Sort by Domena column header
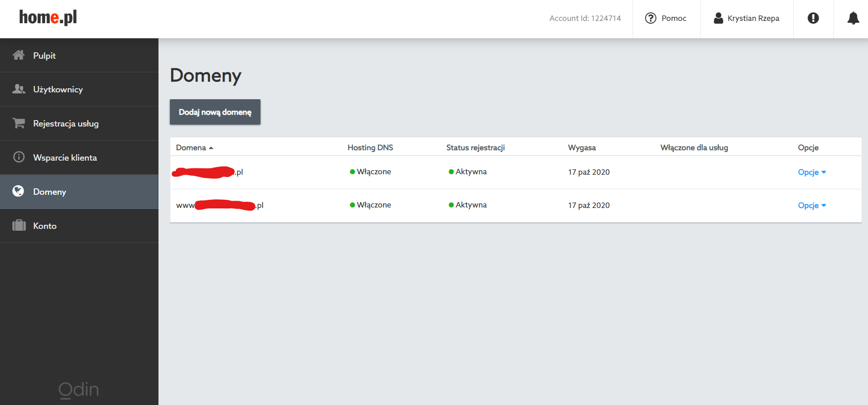 point(194,147)
